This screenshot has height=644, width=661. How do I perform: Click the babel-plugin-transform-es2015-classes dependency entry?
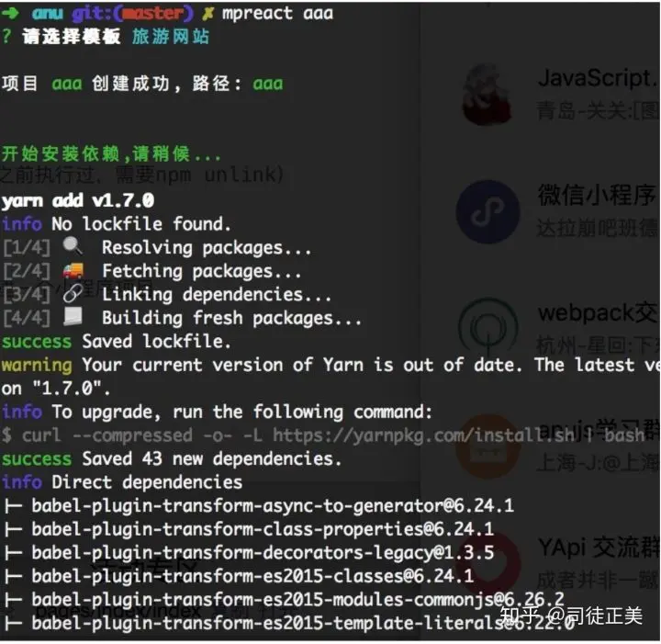coord(252,576)
